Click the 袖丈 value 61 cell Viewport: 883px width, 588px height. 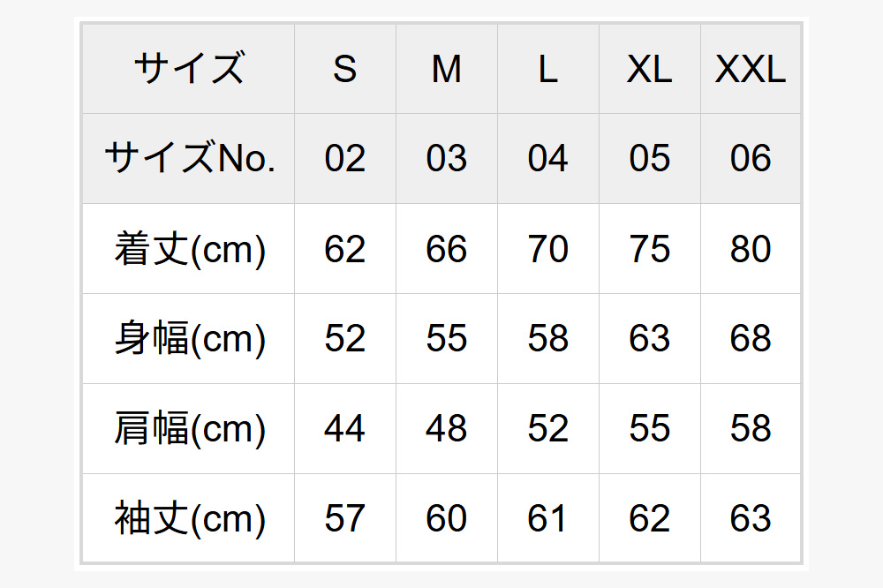pyautogui.click(x=548, y=519)
